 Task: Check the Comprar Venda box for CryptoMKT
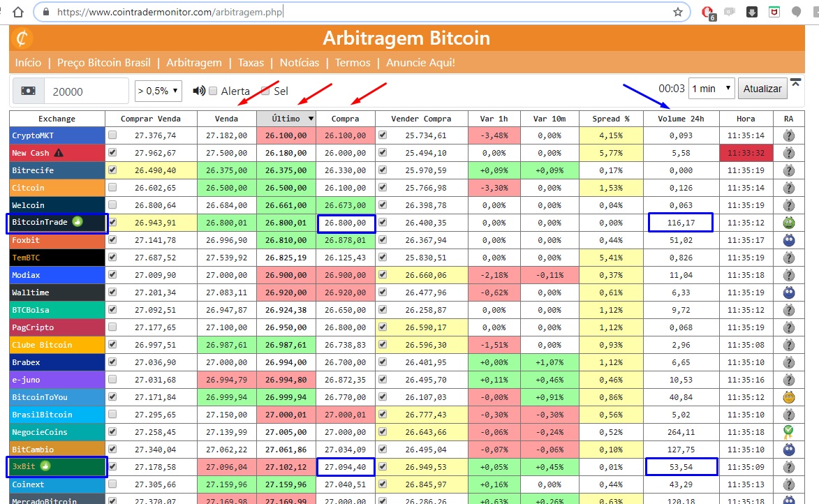coord(112,135)
